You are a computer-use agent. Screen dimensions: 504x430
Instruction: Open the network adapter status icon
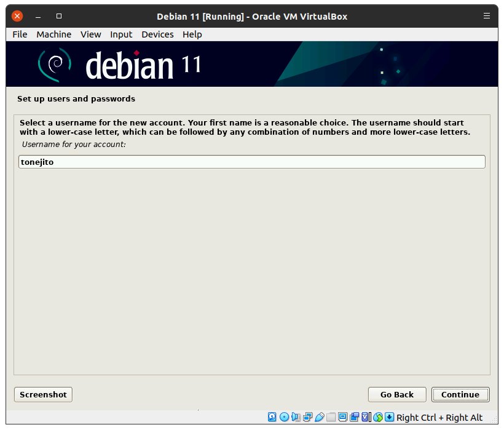click(x=307, y=417)
